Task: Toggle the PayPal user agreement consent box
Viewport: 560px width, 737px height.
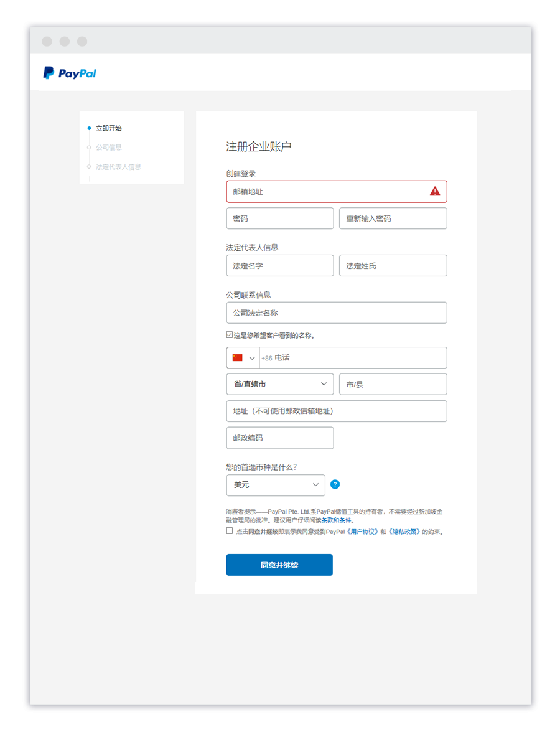Action: click(x=229, y=530)
